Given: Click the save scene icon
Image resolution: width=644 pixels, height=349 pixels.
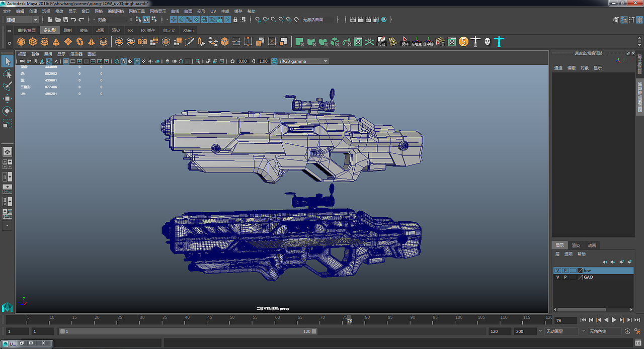Looking at the screenshot, I should pos(64,20).
